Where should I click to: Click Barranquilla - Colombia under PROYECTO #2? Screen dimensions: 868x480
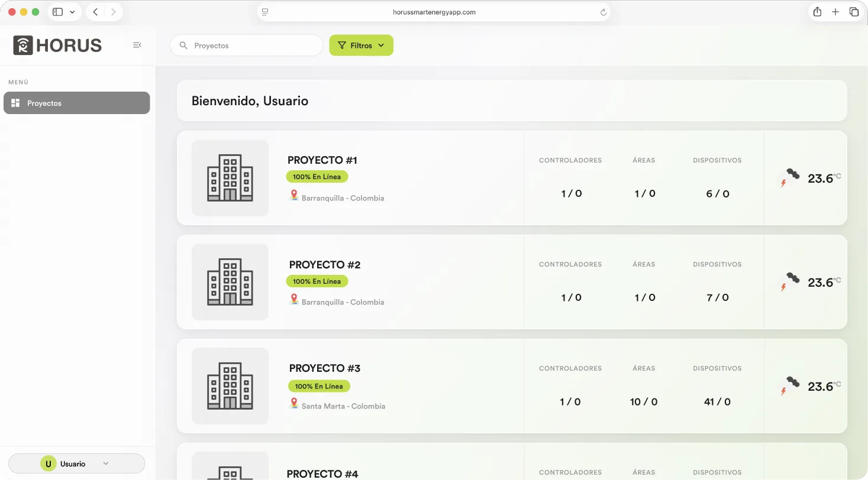point(343,302)
